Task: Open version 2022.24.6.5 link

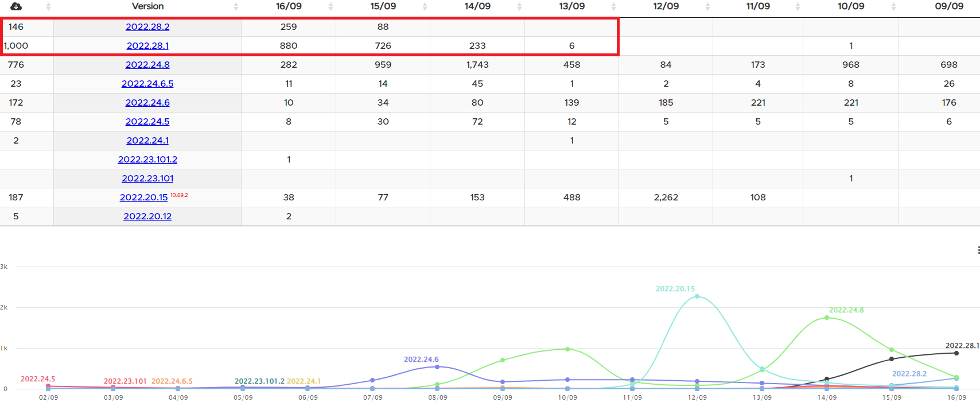Action: tap(147, 83)
